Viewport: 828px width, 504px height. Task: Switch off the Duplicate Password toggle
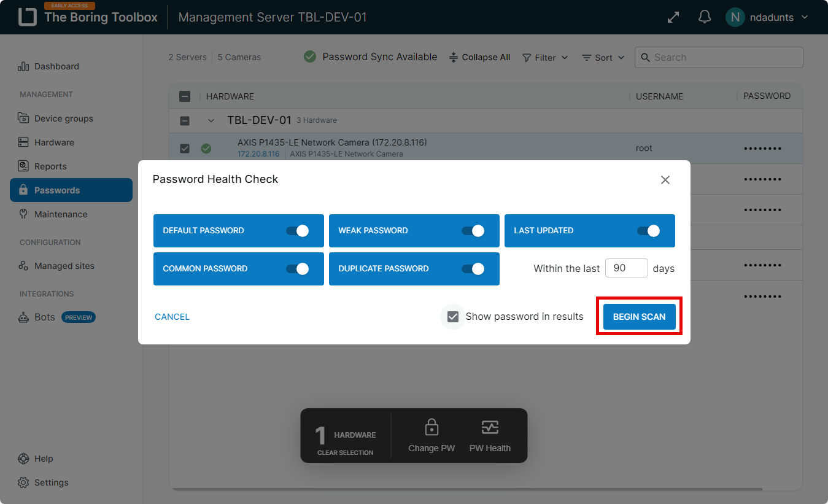pos(473,269)
